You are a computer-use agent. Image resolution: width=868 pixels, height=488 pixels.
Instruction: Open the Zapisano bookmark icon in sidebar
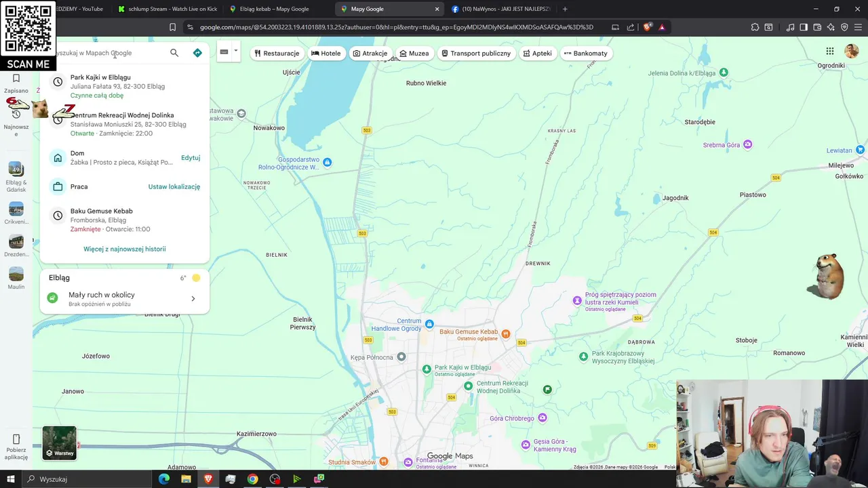[x=16, y=79]
